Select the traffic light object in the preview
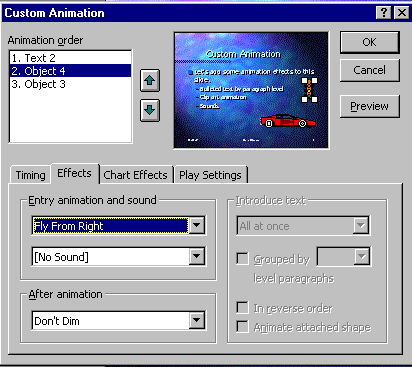 [309, 90]
